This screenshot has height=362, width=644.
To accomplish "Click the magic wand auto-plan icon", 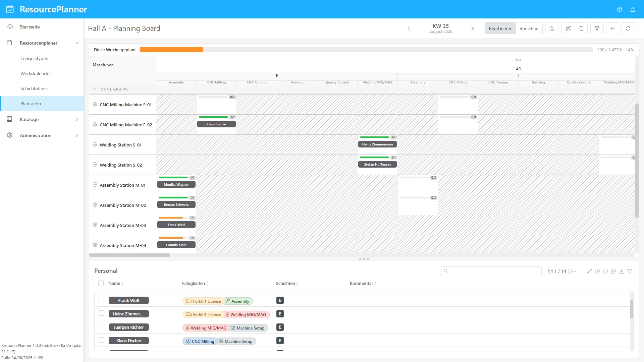I will 568,28.
